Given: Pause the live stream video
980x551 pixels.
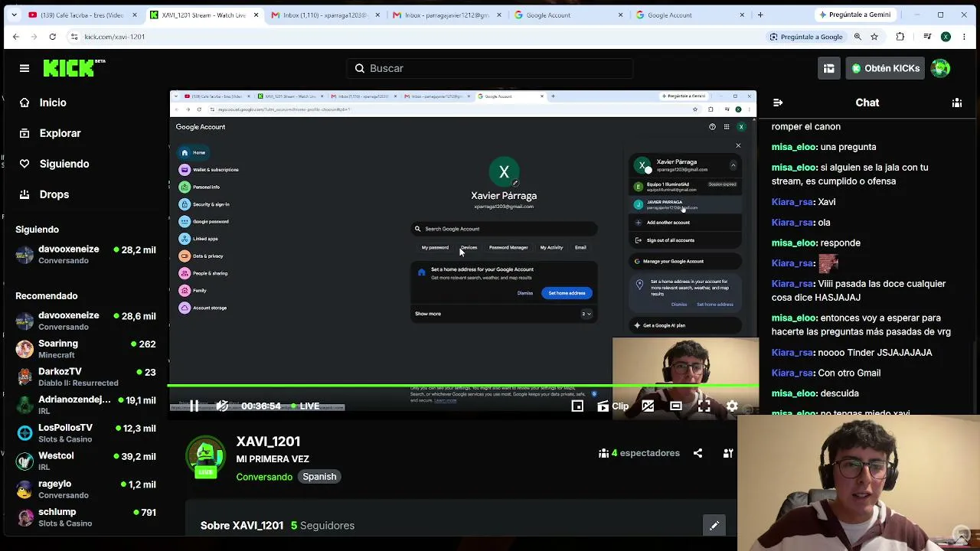Looking at the screenshot, I should [x=194, y=406].
